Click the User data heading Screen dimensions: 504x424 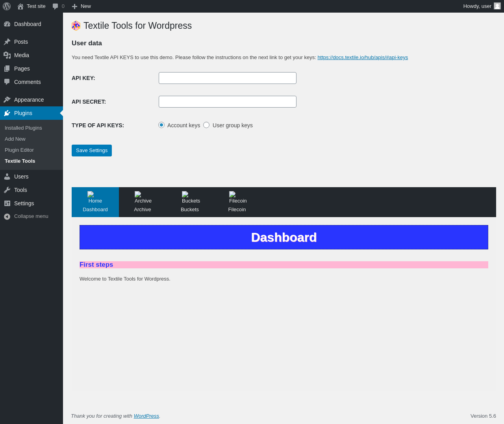click(87, 43)
